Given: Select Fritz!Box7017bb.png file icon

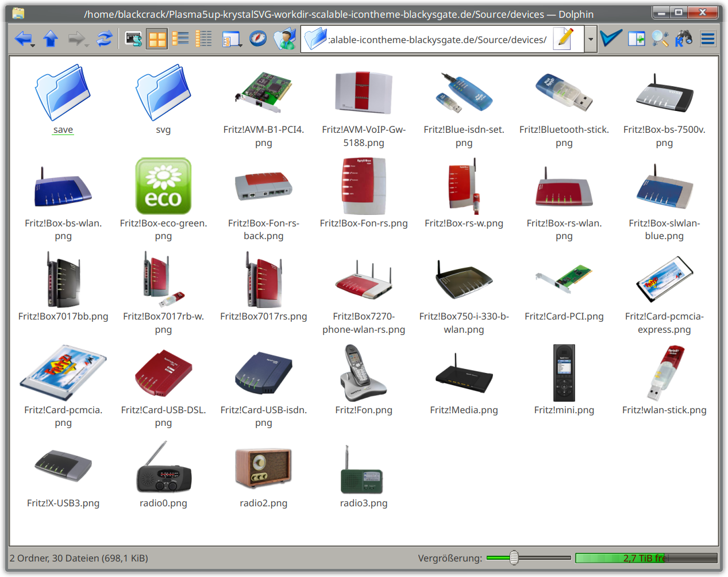Looking at the screenshot, I should (x=63, y=279).
